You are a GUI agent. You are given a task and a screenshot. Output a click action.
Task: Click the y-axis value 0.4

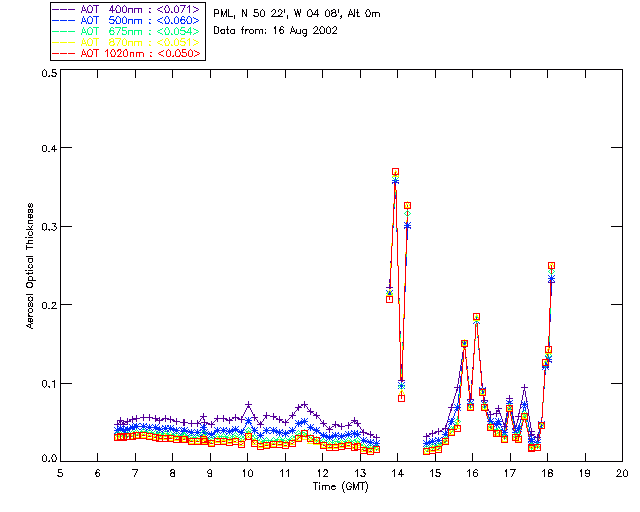tap(49, 148)
